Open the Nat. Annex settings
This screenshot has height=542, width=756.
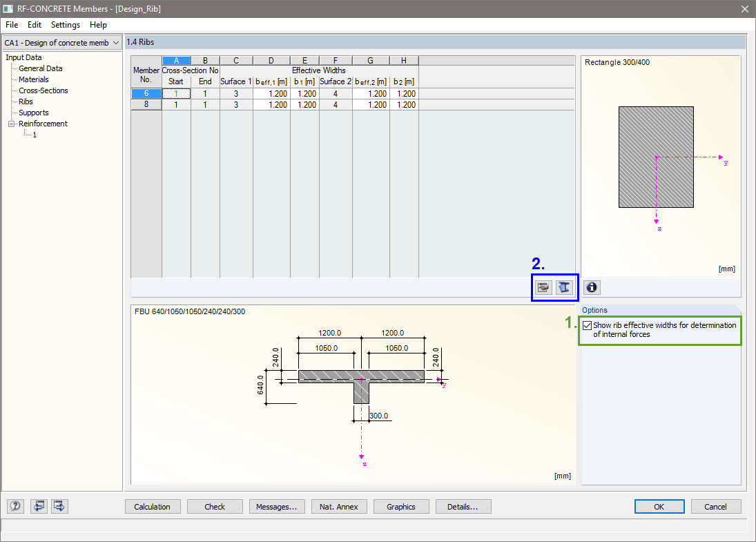click(338, 506)
